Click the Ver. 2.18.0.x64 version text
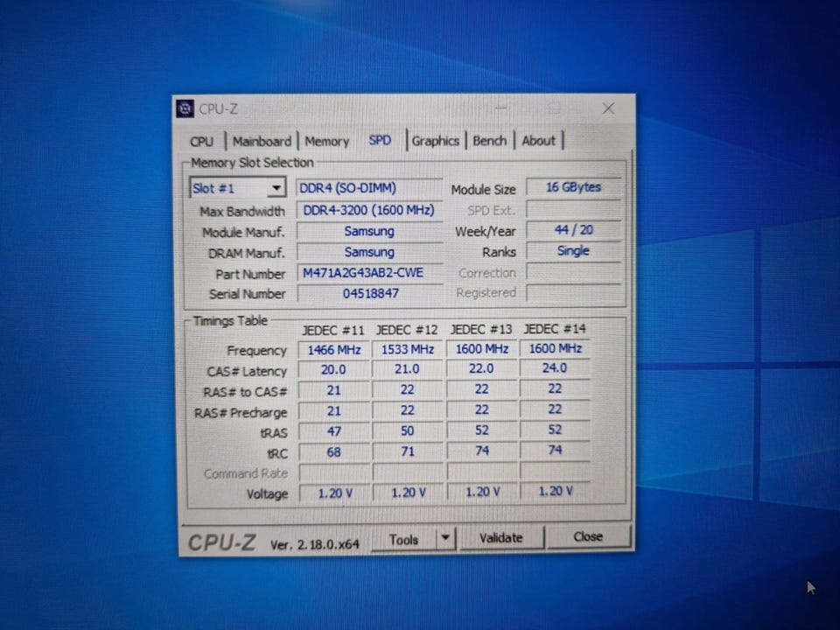The width and height of the screenshot is (840, 630). [314, 545]
